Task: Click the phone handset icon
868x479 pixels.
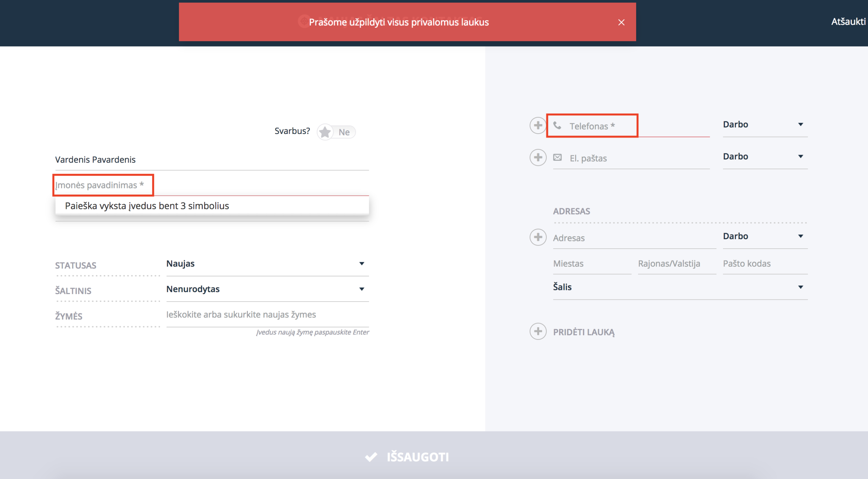Action: point(557,126)
